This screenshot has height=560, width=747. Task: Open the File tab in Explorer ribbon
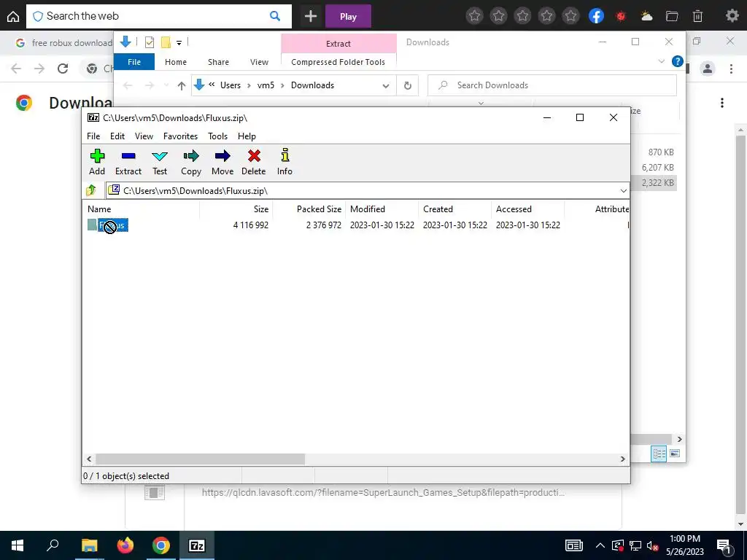(134, 62)
